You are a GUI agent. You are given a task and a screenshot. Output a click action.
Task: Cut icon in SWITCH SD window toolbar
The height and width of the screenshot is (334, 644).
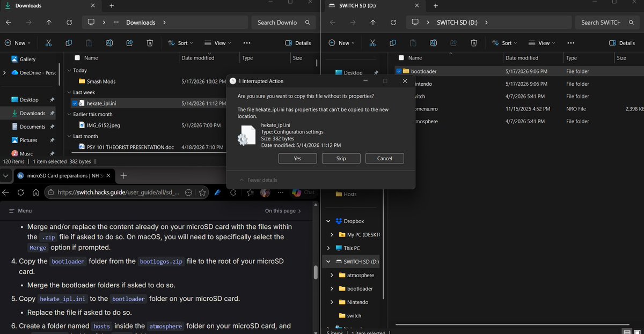coord(372,43)
